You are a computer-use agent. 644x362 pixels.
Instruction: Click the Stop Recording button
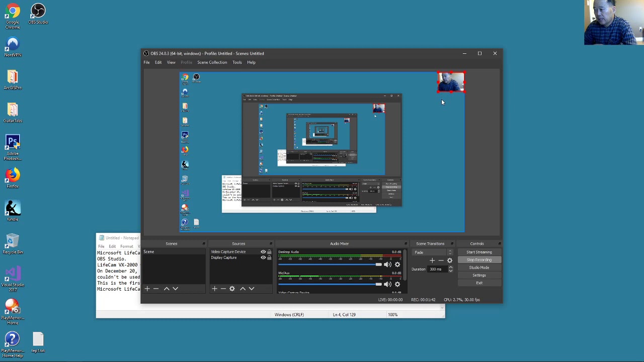point(479,260)
